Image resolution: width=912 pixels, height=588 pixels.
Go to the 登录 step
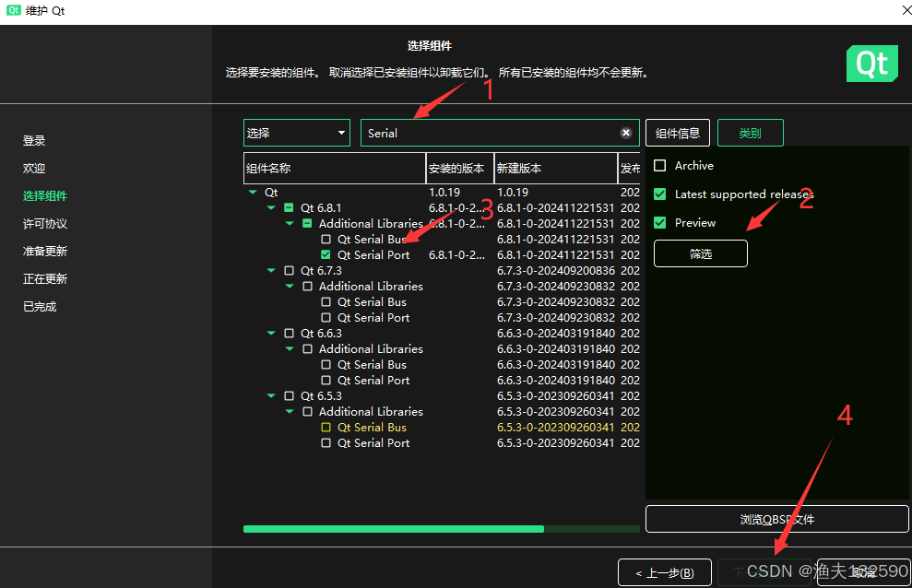pyautogui.click(x=34, y=140)
